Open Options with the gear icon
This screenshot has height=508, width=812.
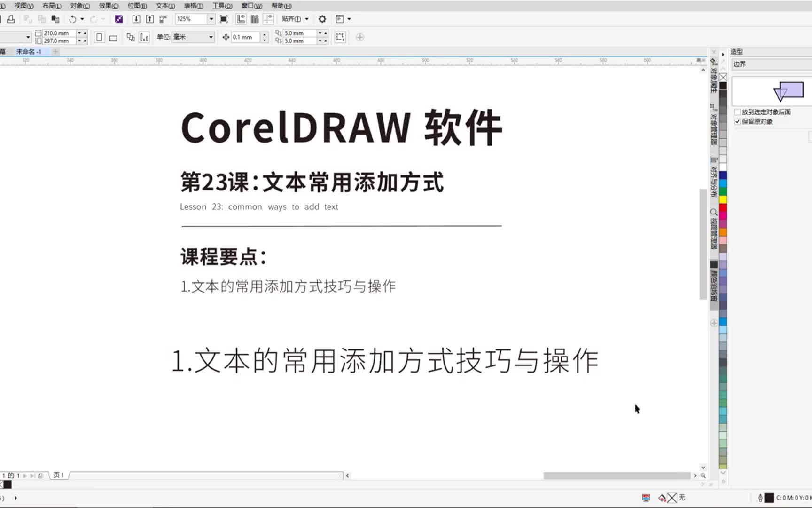[x=322, y=19]
